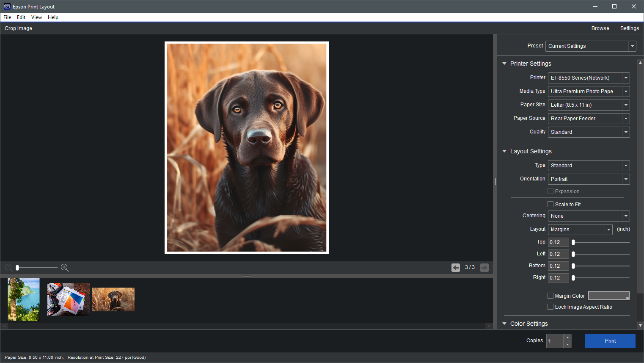Go to previous image arrow
644x363 pixels.
tap(456, 268)
